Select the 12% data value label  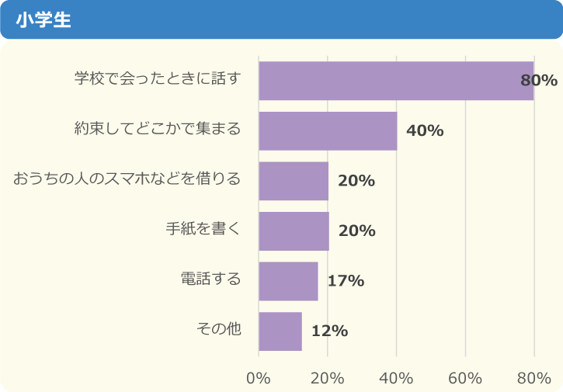click(329, 331)
